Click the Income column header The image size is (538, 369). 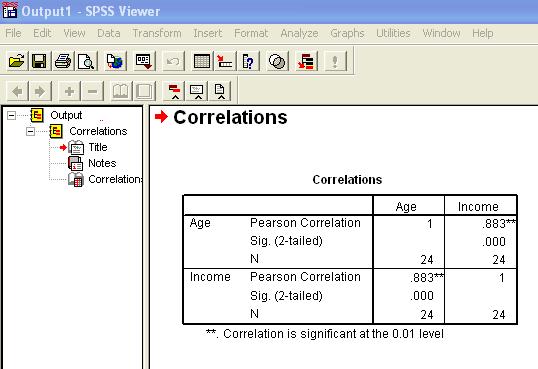[x=478, y=207]
